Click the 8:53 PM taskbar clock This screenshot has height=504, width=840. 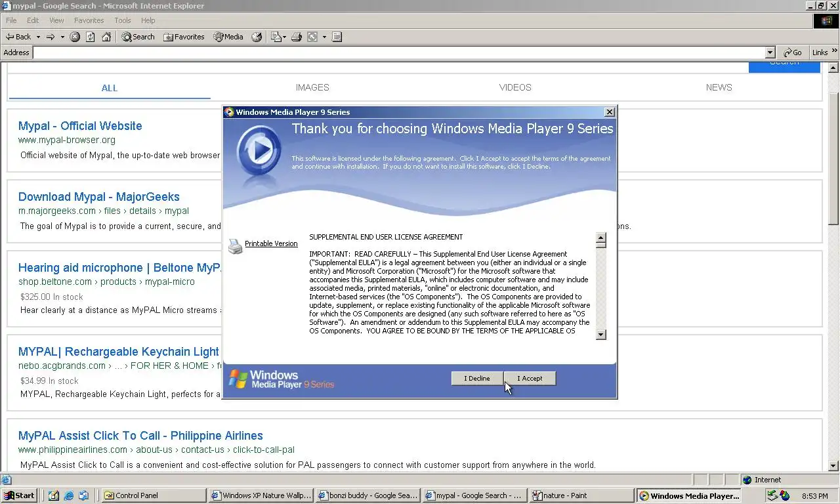tap(814, 496)
